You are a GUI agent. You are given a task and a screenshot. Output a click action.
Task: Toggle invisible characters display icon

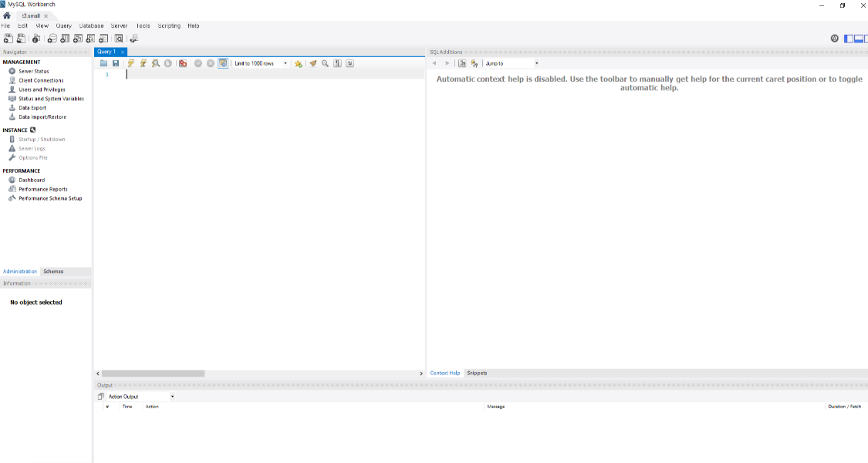[337, 63]
